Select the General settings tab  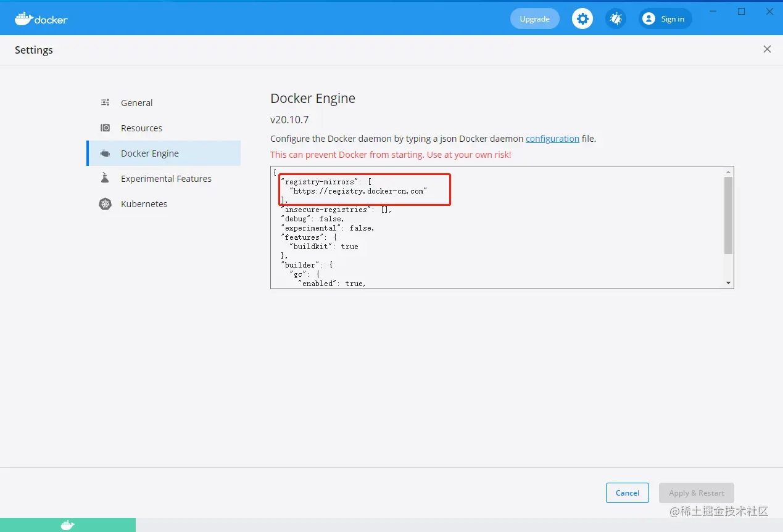pos(164,103)
